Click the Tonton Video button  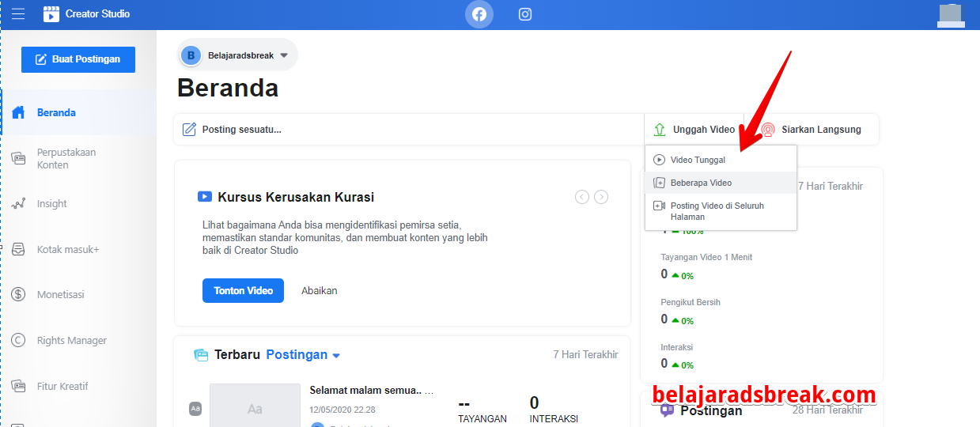pos(243,290)
